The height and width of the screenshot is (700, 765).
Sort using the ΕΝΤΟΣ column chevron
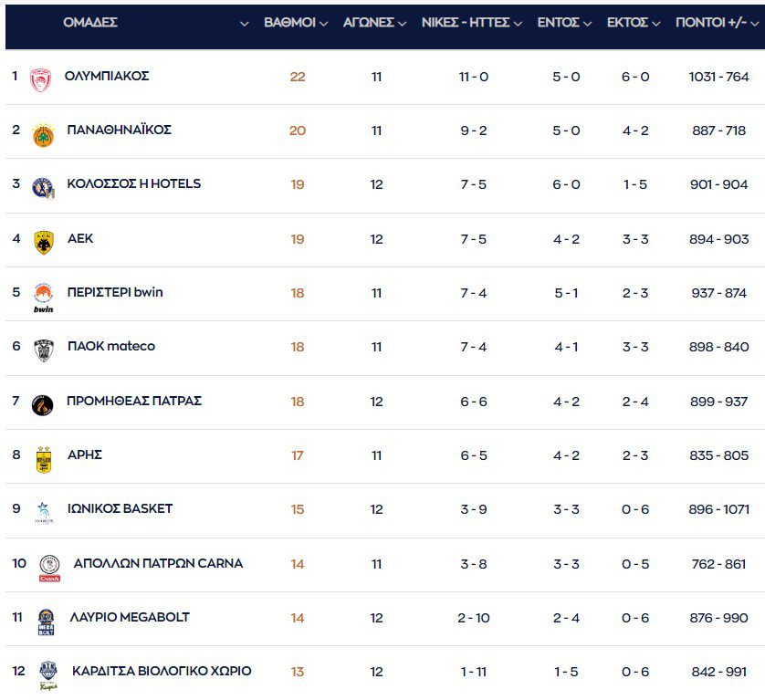coord(587,24)
